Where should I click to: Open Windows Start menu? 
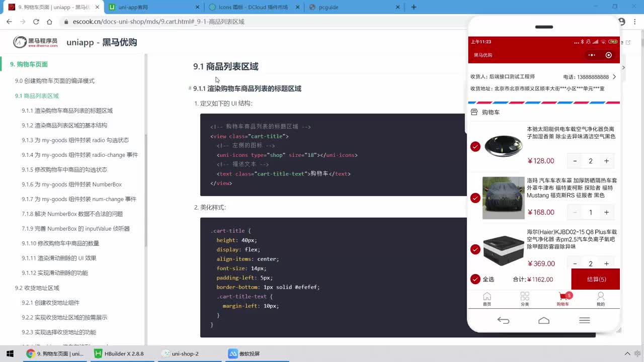click(10, 353)
